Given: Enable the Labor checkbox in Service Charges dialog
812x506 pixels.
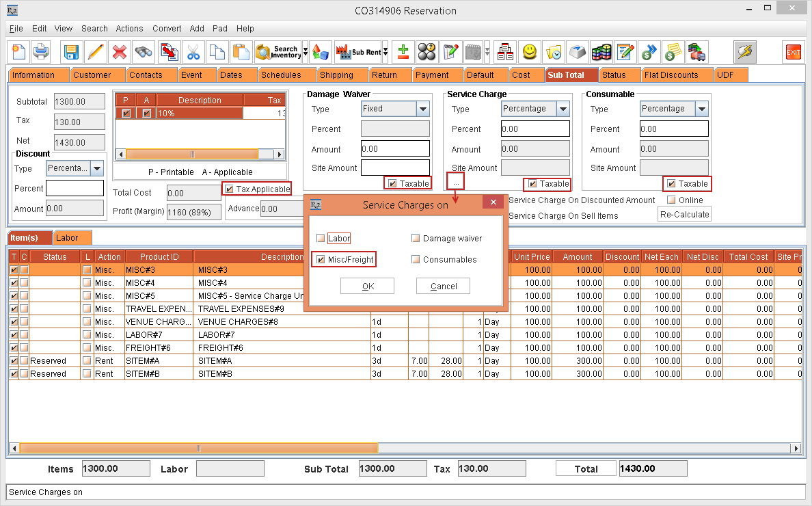Looking at the screenshot, I should tap(322, 237).
